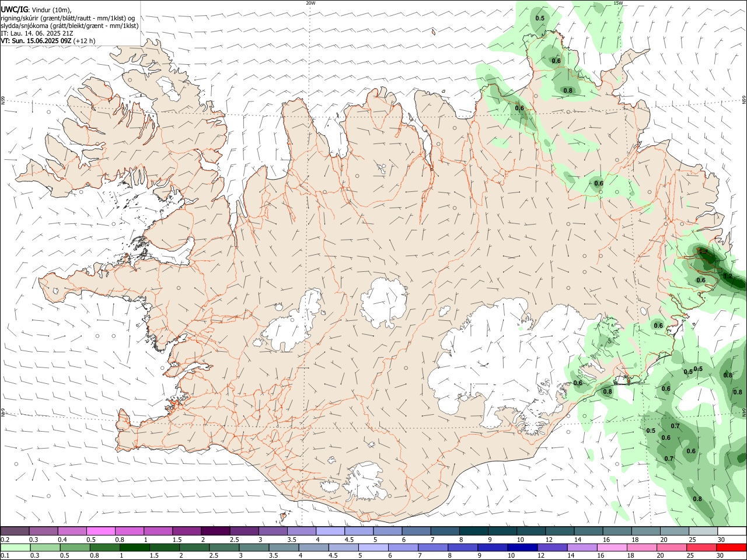Pick the lower scale pink swatch starting at 20
The height and width of the screenshot is (560, 747).
click(671, 547)
